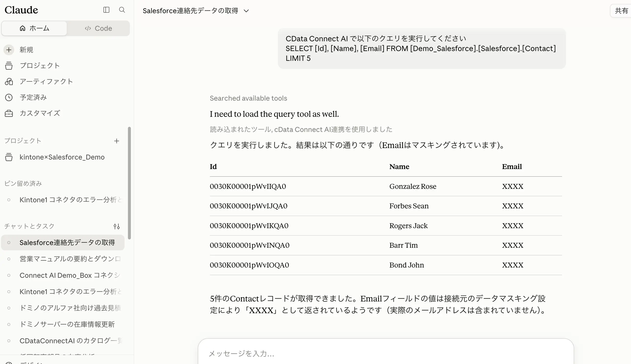Switch to the Code tab
The height and width of the screenshot is (364, 631).
coord(98,28)
